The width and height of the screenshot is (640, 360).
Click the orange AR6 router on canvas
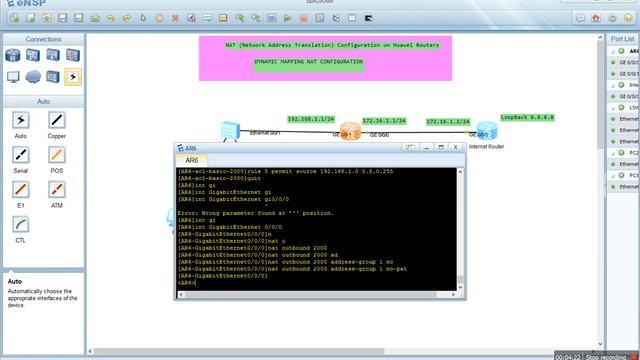(350, 131)
